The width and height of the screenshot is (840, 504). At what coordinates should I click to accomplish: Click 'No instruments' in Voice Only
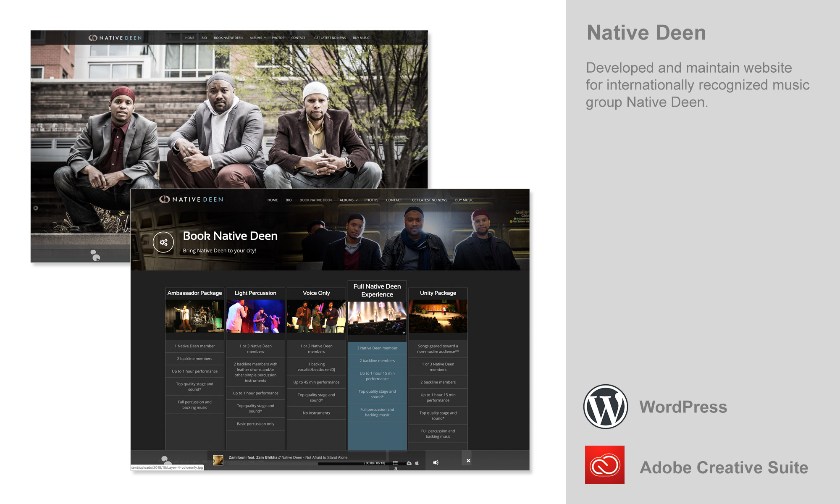(x=316, y=413)
